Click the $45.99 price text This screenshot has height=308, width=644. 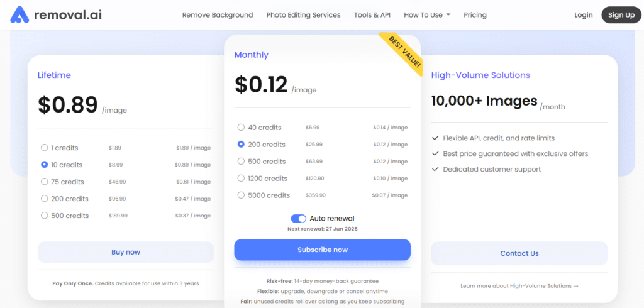[x=117, y=182]
